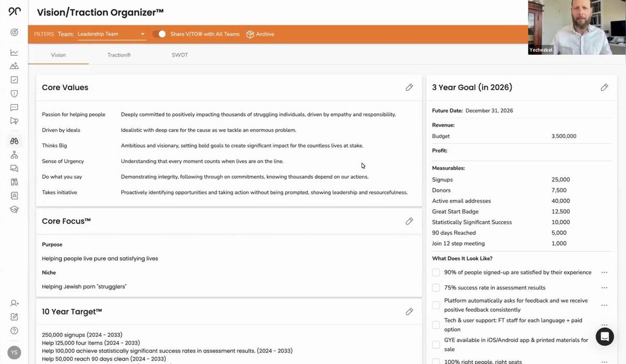Open the chat support bubble
This screenshot has height=364, width=626.
[x=605, y=336]
